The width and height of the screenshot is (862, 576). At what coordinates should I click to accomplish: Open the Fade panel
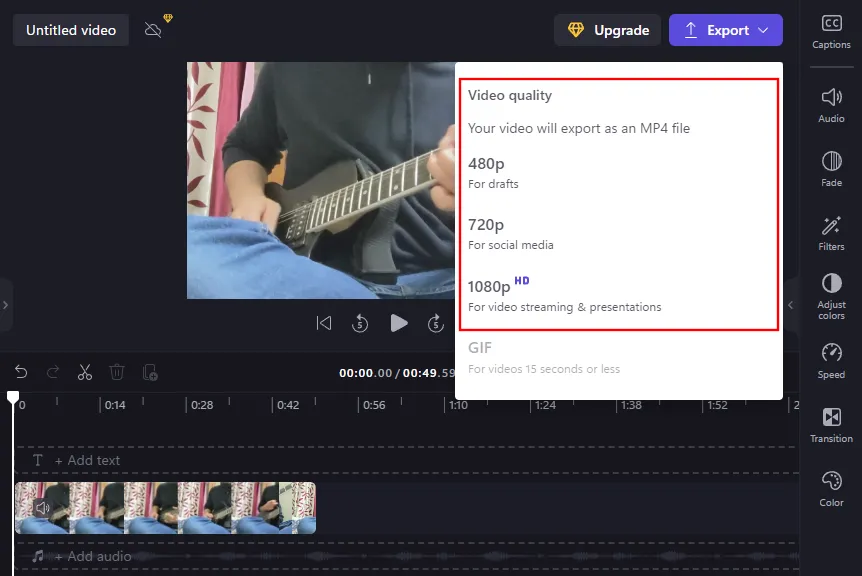(831, 169)
